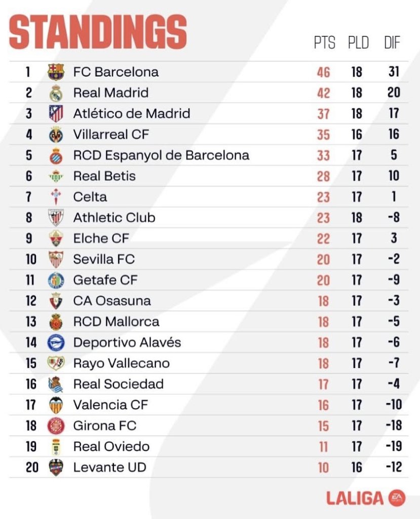Sort by the PTS column header
The width and height of the screenshot is (420, 519).
[x=324, y=43]
